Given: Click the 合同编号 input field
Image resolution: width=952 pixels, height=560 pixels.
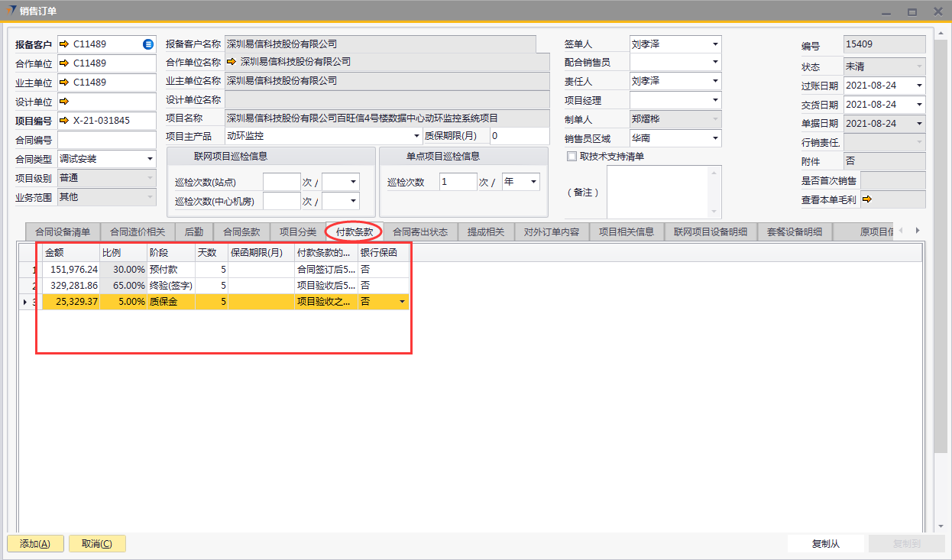Looking at the screenshot, I should pos(106,140).
